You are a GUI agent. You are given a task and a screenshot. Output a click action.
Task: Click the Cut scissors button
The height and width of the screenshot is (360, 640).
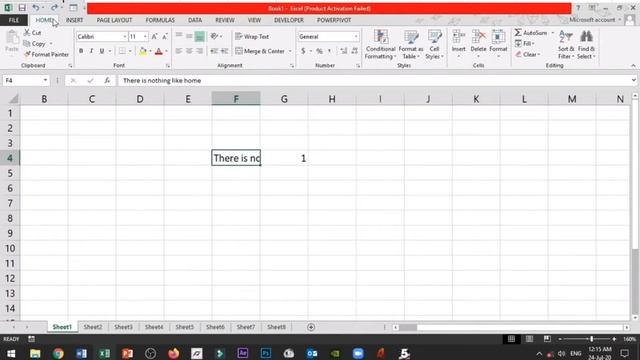33,33
